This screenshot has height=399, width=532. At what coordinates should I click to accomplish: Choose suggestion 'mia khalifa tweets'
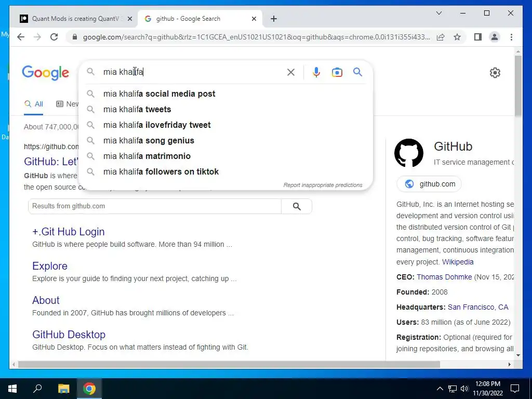click(225, 109)
